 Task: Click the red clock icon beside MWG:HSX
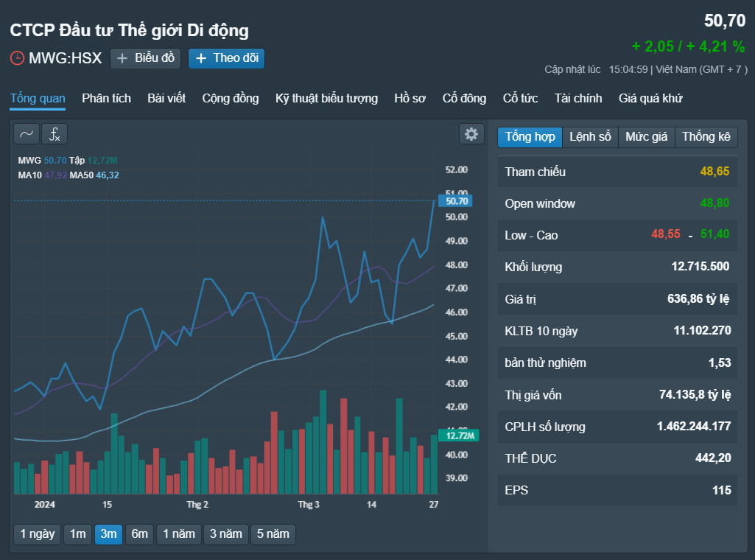tap(18, 58)
